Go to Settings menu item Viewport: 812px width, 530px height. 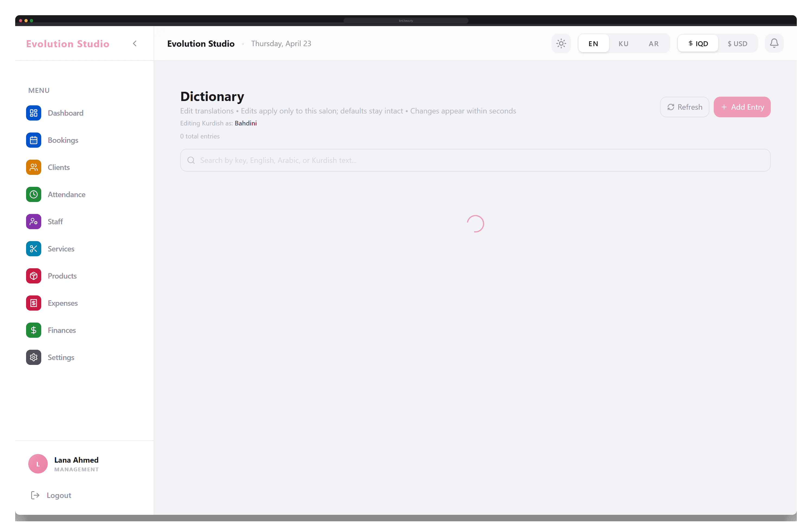tap(61, 357)
